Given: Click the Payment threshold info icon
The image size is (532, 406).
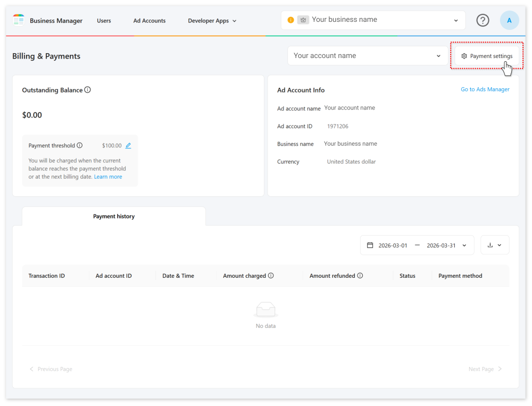Looking at the screenshot, I should 80,145.
